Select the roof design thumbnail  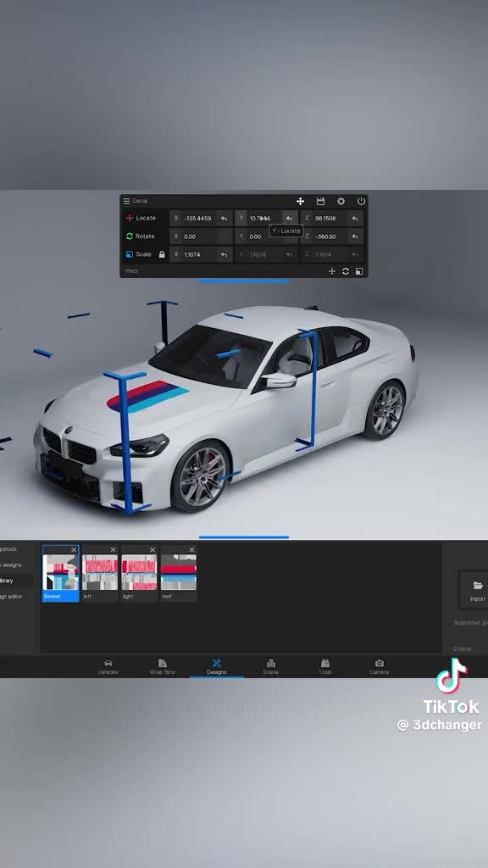pos(179,574)
